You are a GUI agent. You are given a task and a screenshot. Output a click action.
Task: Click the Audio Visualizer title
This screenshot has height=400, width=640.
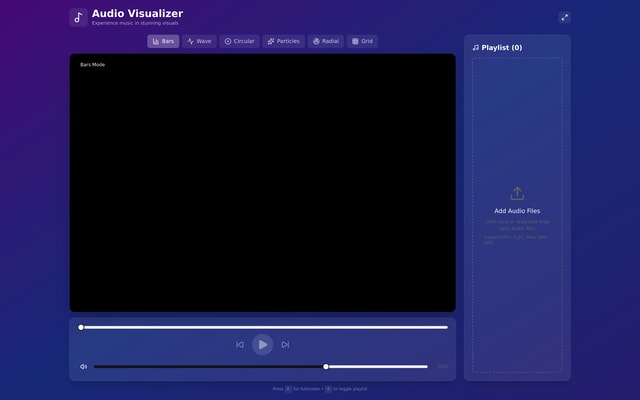point(137,13)
